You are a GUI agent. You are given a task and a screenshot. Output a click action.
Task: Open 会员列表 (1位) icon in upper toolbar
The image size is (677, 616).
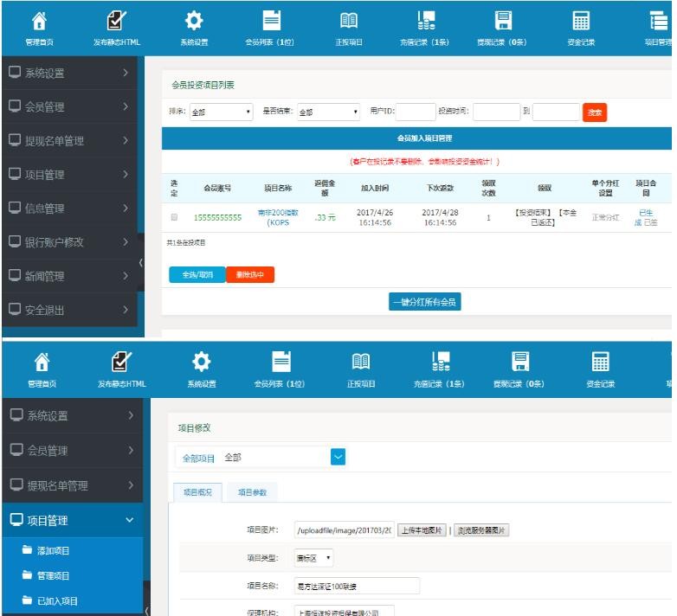point(272,21)
